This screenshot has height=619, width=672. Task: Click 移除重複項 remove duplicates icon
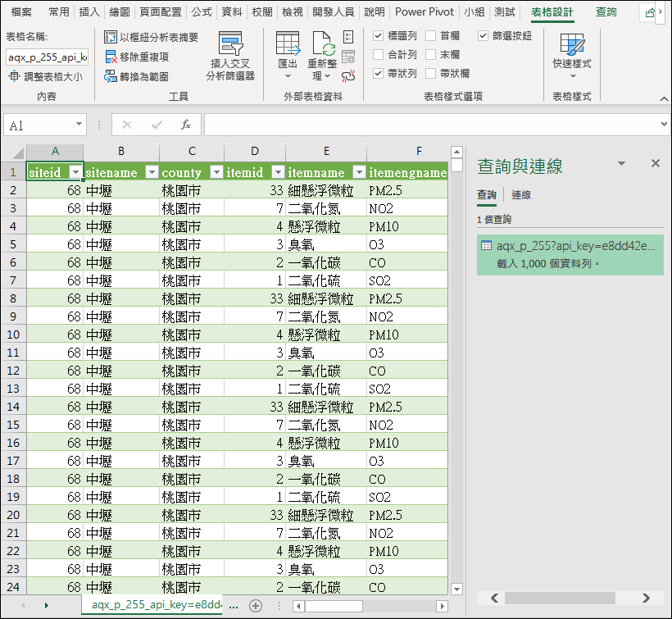pyautogui.click(x=111, y=57)
